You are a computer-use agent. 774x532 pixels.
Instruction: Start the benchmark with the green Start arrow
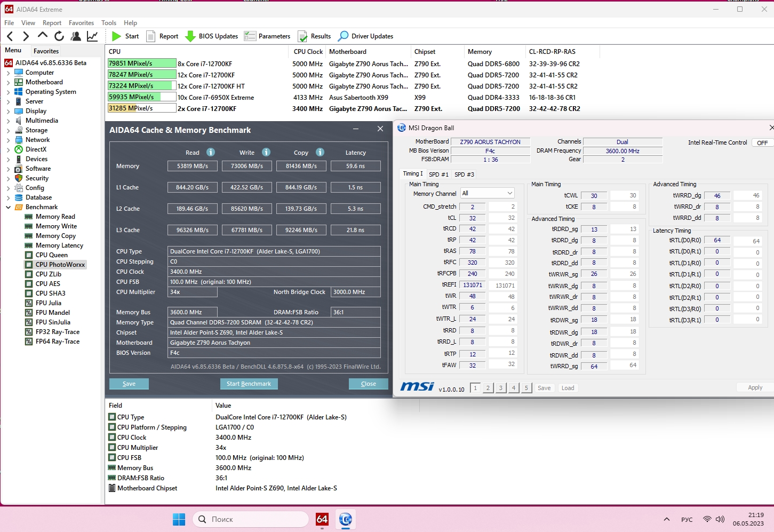tap(125, 36)
